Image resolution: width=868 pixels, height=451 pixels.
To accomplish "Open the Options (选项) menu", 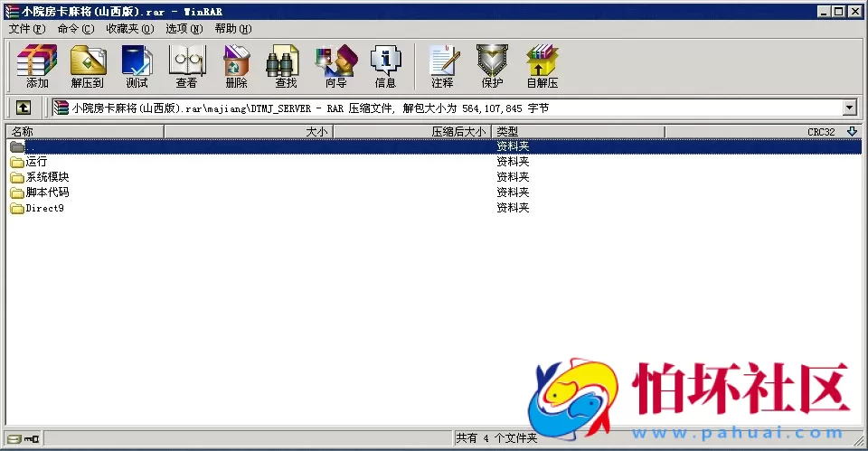I will [184, 28].
